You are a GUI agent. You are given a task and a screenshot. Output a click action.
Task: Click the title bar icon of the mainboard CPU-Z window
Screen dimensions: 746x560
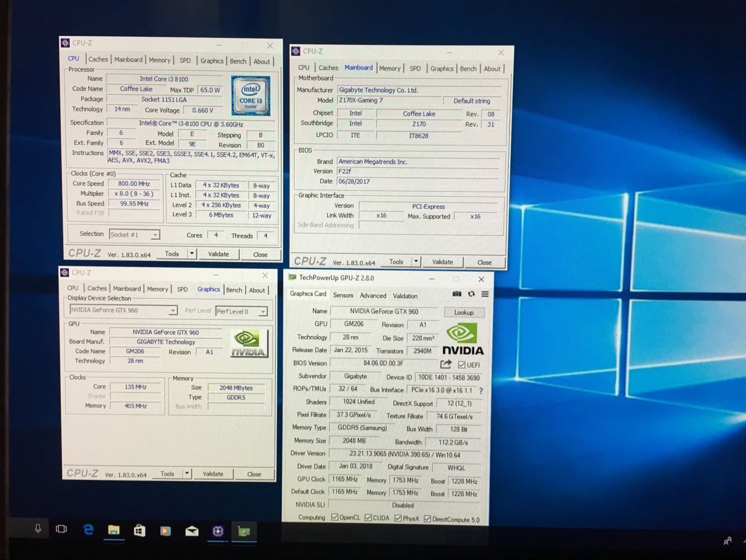296,51
